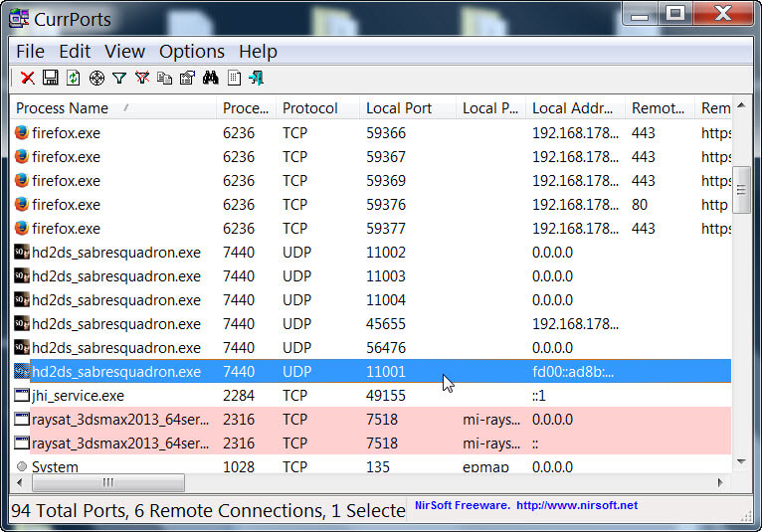This screenshot has width=762, height=532.
Task: Click the green funnel filter icon
Action: click(119, 78)
